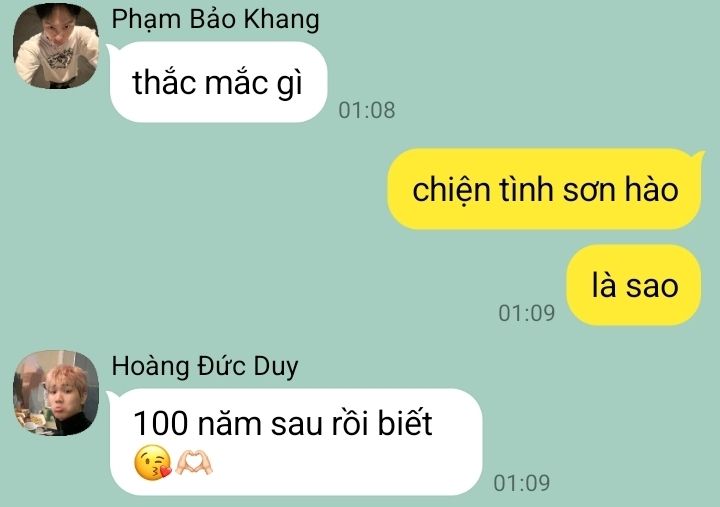This screenshot has height=507, width=720.
Task: Click the "100 năm sau rồi biết" message
Action: pos(296,442)
